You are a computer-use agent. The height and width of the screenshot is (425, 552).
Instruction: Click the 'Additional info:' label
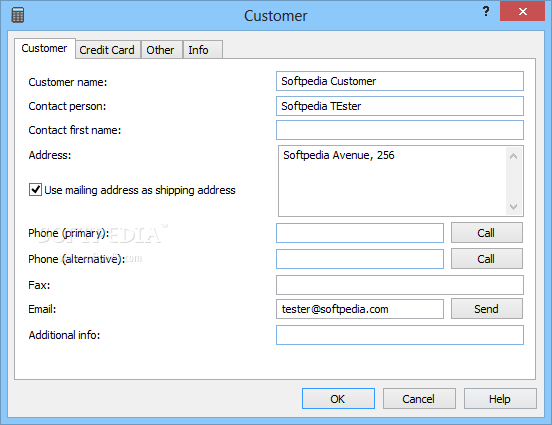64,335
